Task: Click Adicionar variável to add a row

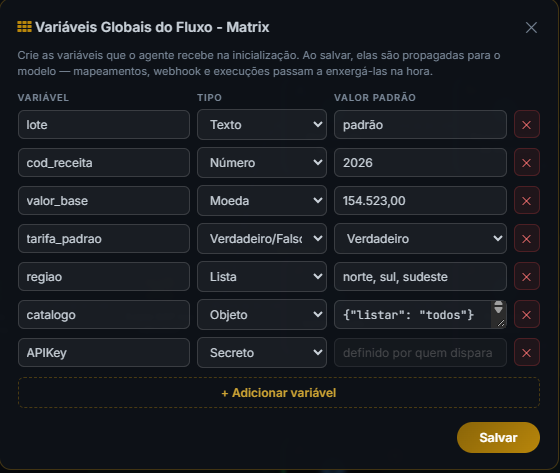Action: [279, 393]
